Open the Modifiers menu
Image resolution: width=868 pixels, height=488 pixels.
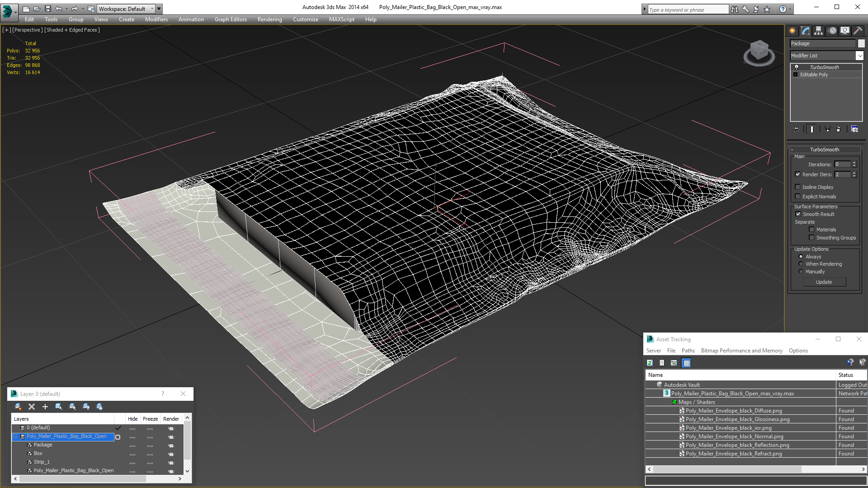point(156,19)
